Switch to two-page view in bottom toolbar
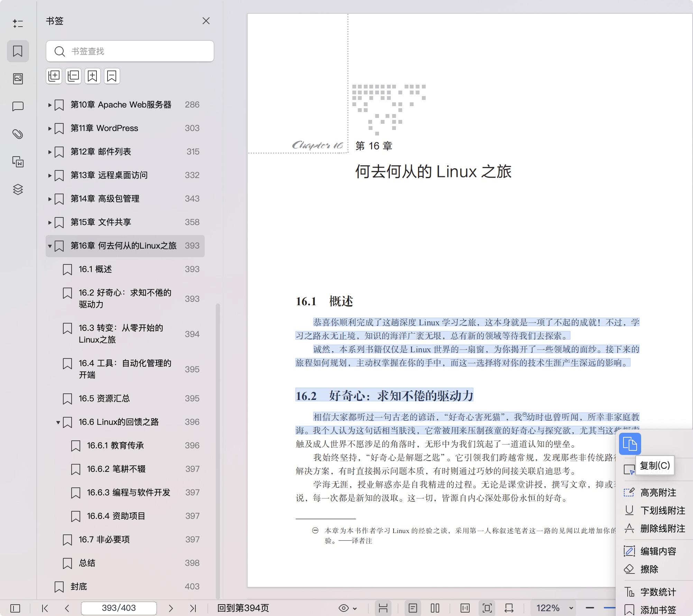The height and width of the screenshot is (616, 693). [x=434, y=608]
